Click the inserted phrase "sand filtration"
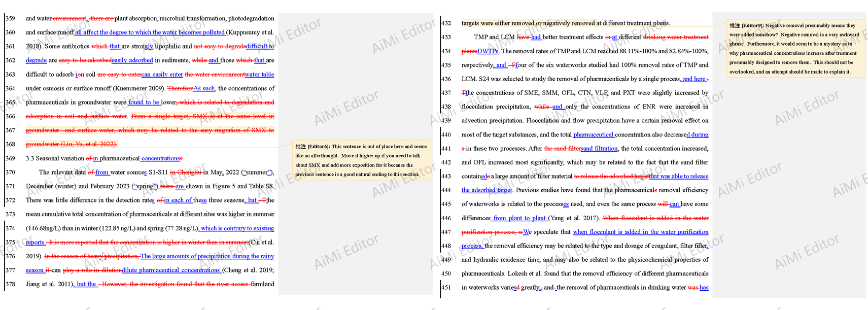Screen dimensions: 868x310 click(599, 149)
